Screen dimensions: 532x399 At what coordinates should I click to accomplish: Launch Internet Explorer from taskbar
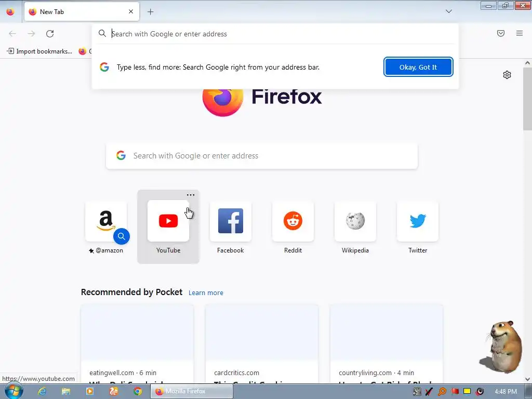click(x=42, y=391)
